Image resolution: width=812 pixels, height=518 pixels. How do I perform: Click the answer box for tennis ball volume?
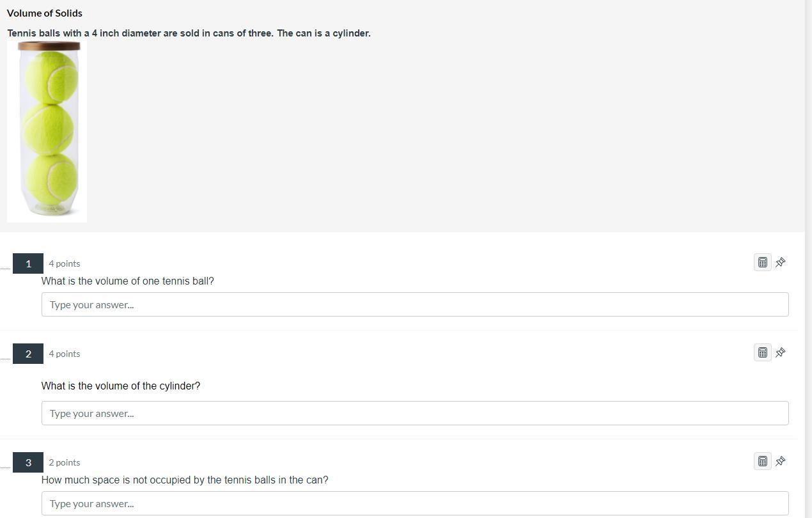click(414, 304)
